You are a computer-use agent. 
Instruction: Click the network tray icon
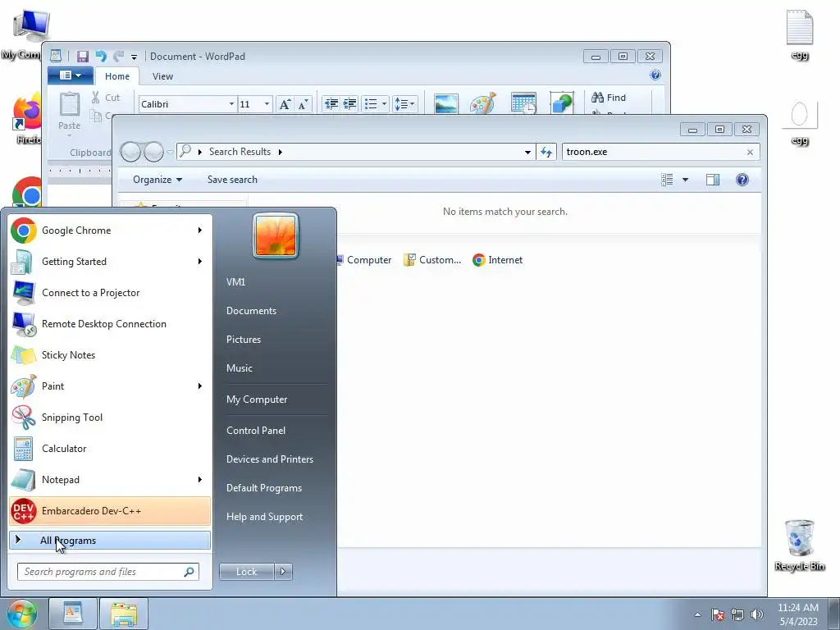point(737,615)
